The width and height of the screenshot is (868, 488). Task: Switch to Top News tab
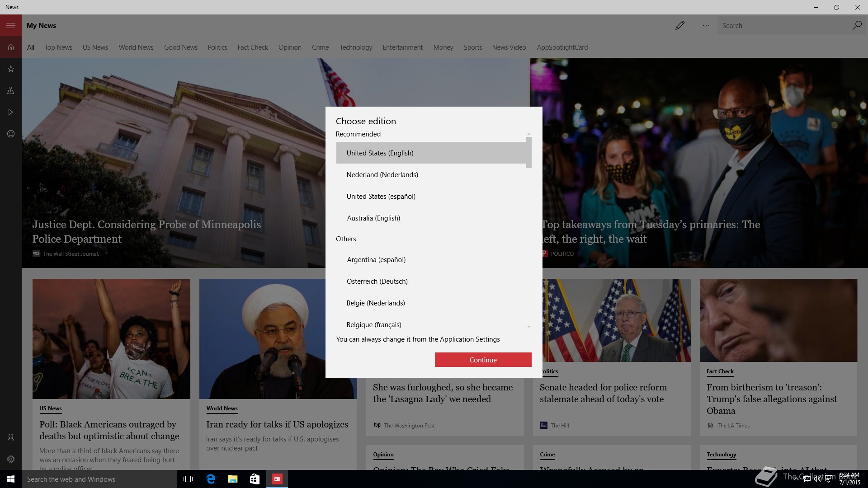coord(58,47)
